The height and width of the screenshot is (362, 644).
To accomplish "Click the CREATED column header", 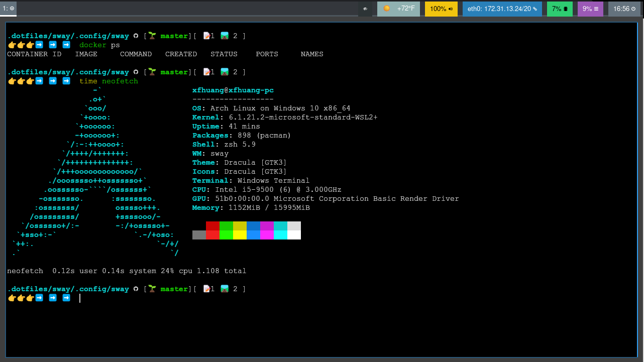I will tap(181, 54).
